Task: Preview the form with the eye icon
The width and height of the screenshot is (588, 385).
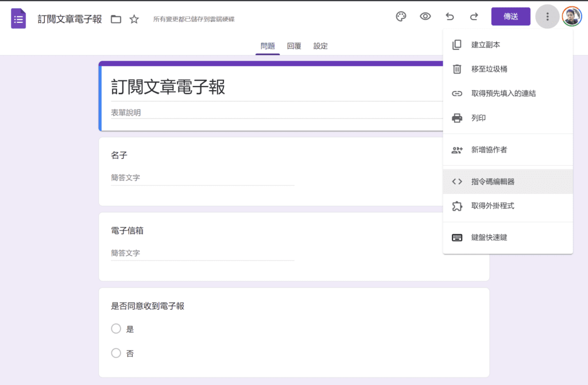Action: (425, 17)
